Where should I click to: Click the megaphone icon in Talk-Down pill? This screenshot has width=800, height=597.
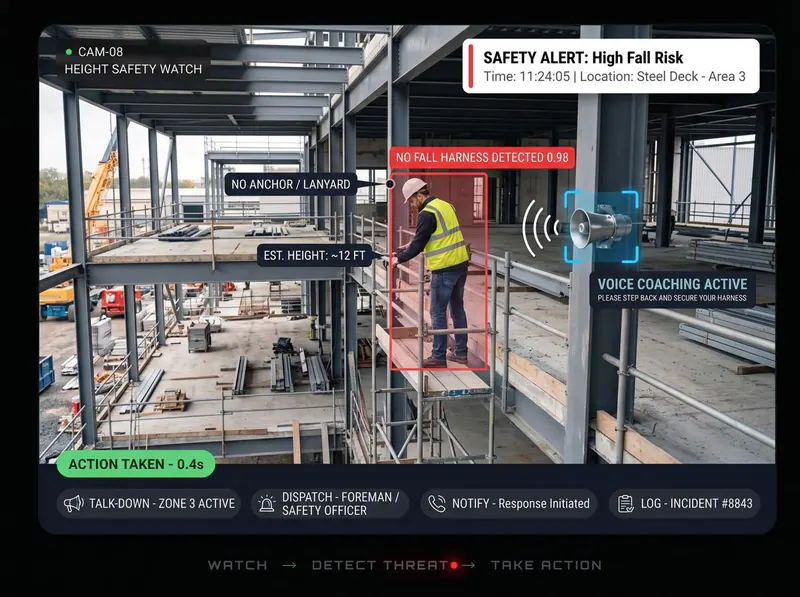tap(73, 504)
